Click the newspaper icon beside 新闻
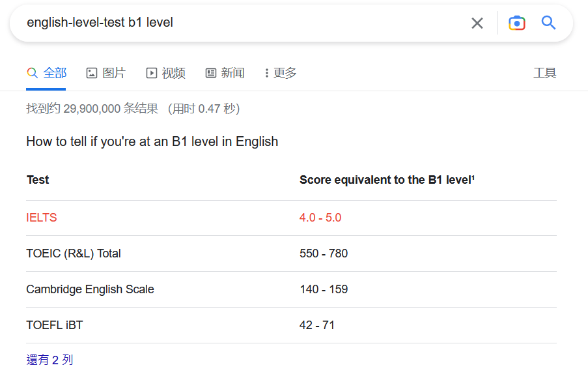This screenshot has width=588, height=376. tap(211, 73)
